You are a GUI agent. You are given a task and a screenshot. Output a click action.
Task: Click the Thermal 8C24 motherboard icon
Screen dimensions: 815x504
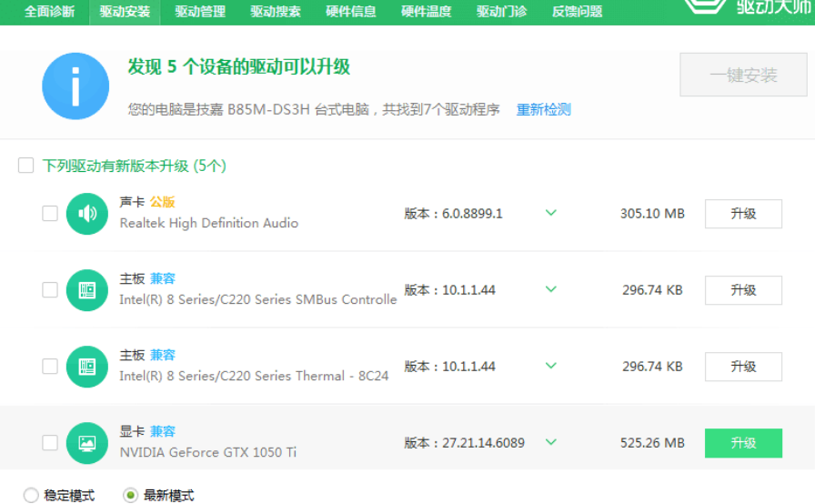87,367
